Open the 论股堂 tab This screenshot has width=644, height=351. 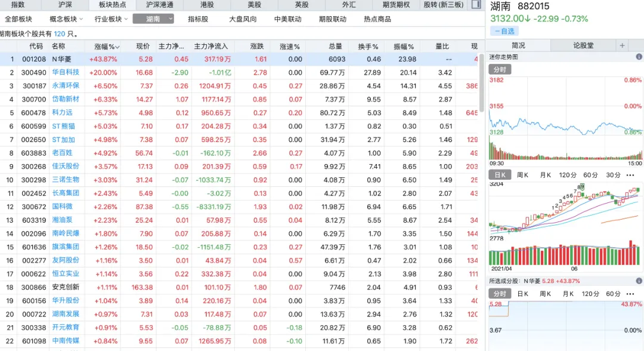click(583, 45)
